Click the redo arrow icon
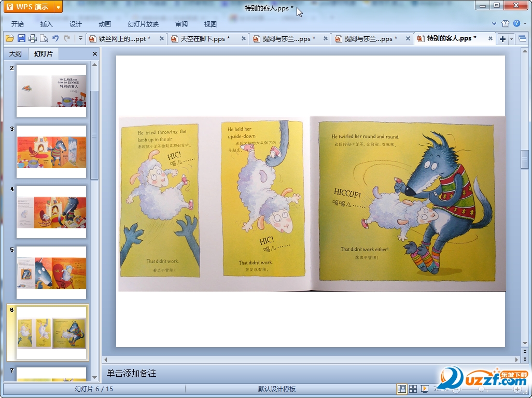Viewport: 532px width, 398px height. (x=67, y=38)
